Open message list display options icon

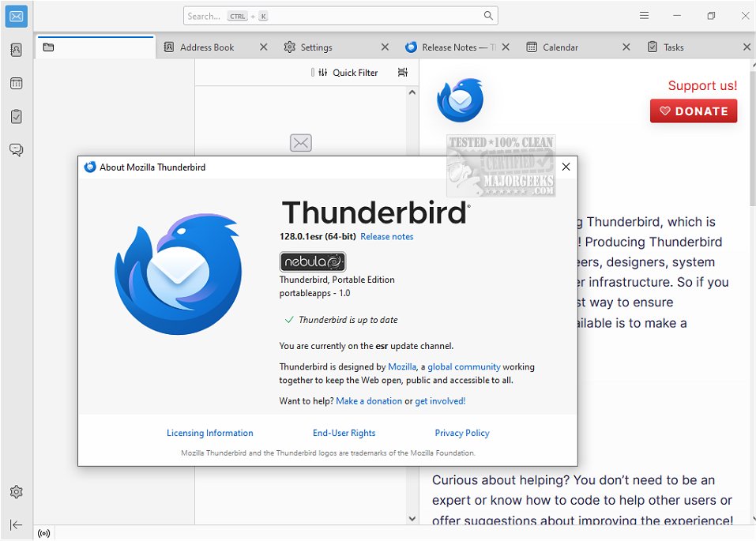(403, 73)
